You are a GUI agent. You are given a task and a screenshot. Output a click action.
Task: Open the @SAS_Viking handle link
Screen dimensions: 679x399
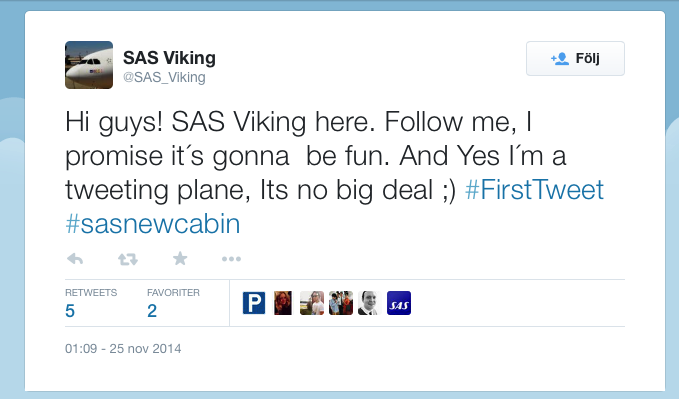(164, 77)
